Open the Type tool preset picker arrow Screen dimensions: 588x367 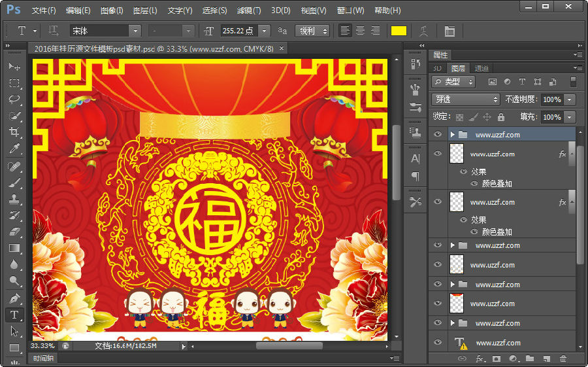click(x=35, y=31)
